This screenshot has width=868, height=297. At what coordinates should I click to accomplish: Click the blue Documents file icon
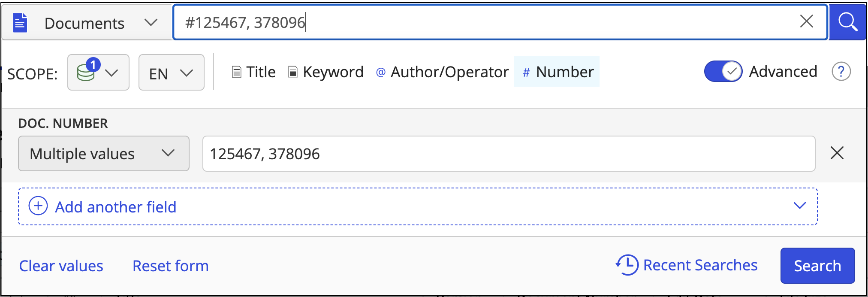pos(20,23)
